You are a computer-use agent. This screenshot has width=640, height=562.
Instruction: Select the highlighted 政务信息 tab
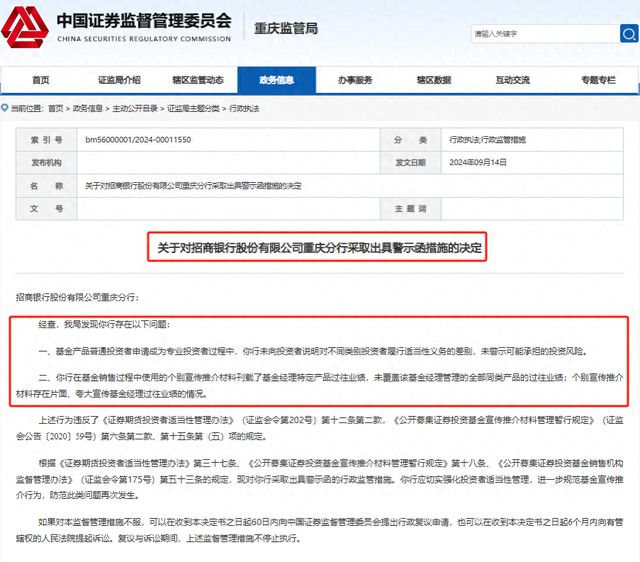pyautogui.click(x=277, y=80)
